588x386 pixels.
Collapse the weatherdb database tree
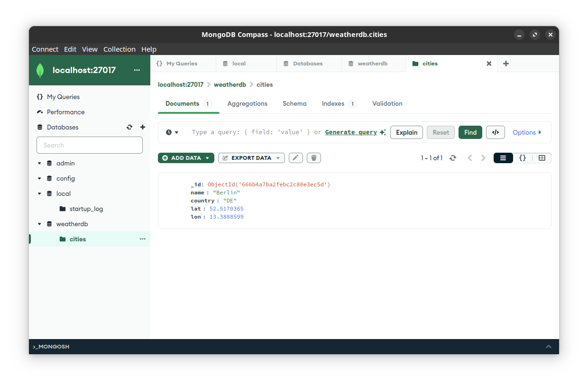[39, 223]
